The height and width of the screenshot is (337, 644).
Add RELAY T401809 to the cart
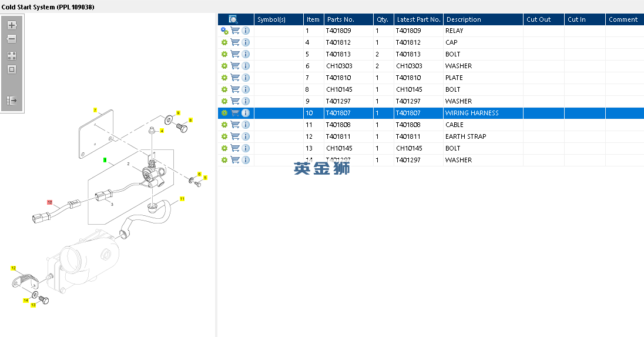pyautogui.click(x=235, y=31)
